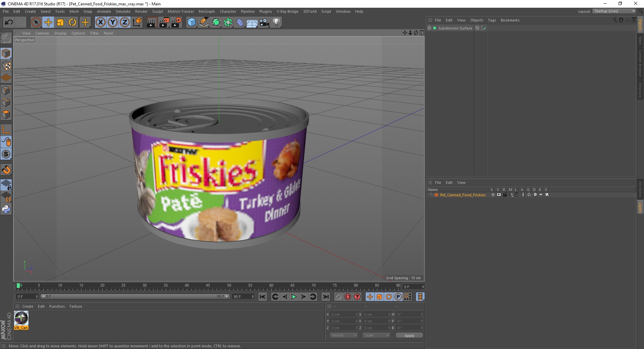
Task: Click the end frame 90 F field
Action: pyautogui.click(x=243, y=297)
